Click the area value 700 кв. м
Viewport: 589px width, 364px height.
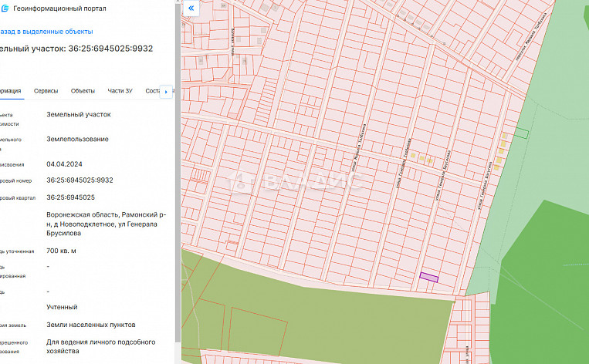click(x=61, y=251)
